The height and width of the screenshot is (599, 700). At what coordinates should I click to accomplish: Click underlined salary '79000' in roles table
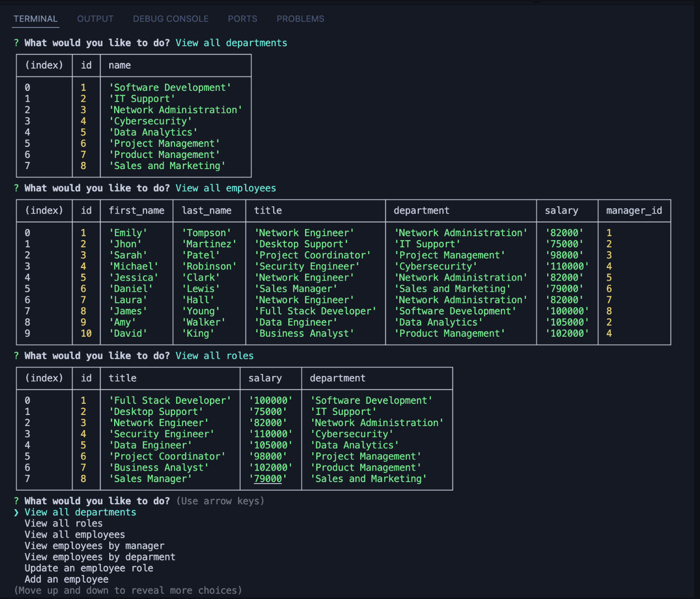click(x=268, y=479)
